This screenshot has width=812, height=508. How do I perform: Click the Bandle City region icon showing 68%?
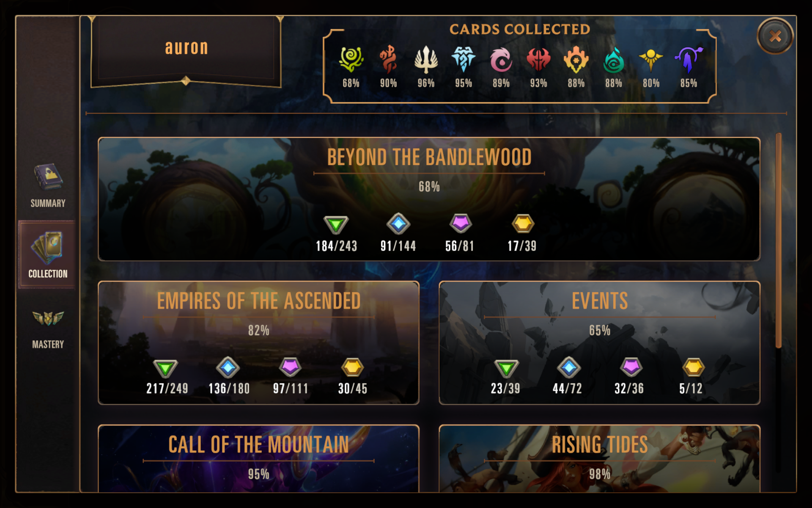click(x=351, y=60)
